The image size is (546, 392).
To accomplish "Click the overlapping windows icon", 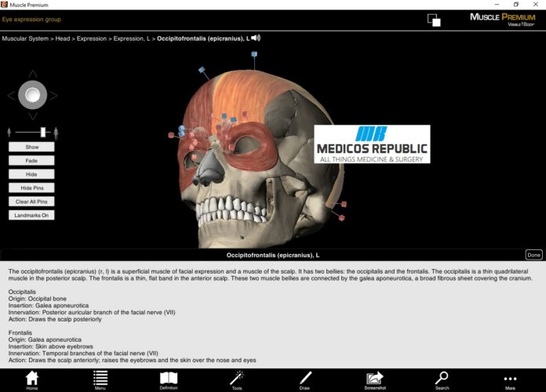I will pos(434,20).
